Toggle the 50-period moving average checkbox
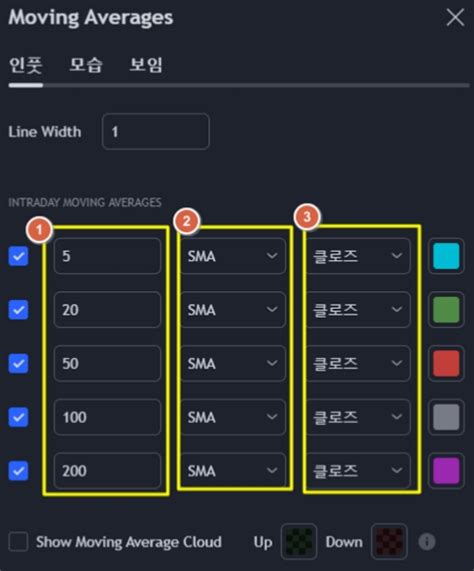Viewport: 474px width, 571px height. point(18,363)
